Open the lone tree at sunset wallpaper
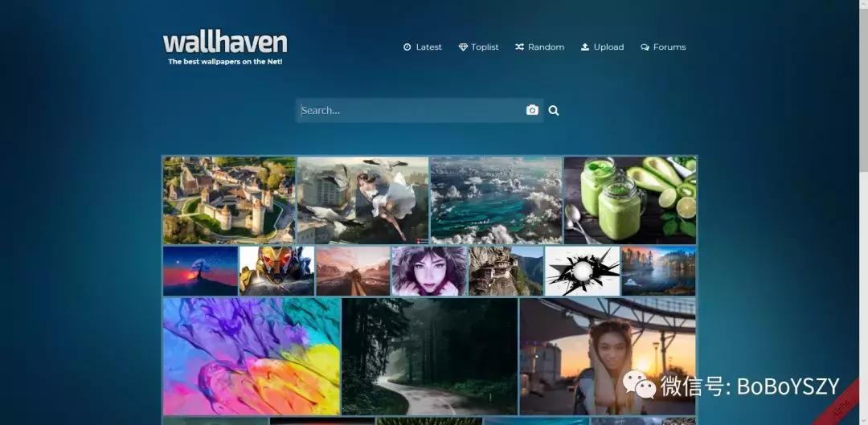This screenshot has width=868, height=425. coord(200,272)
